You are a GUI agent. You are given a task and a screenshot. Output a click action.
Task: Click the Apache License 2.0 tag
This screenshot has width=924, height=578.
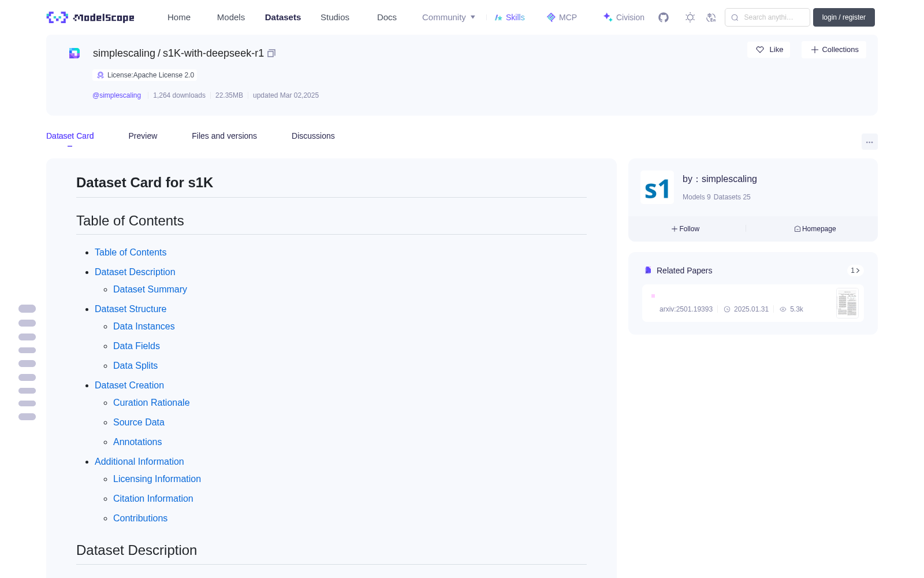[x=144, y=75]
